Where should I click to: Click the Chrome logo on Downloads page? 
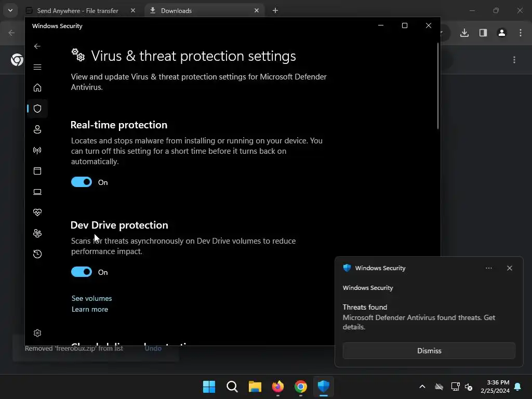17,60
